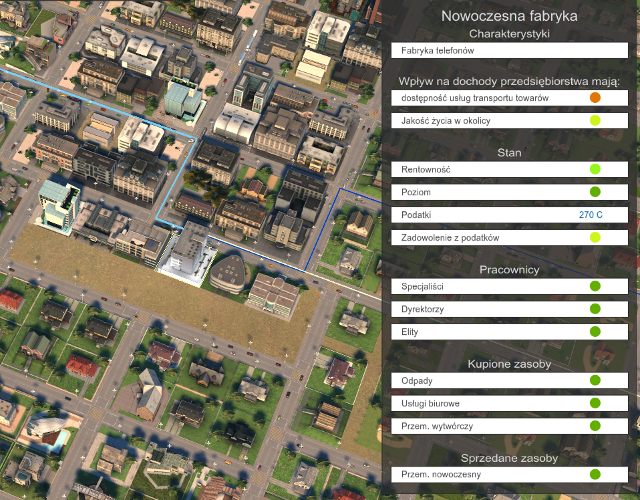Click the indicator dot beside Jakość życia w okolicy
The width and height of the screenshot is (640, 500).
[595, 121]
